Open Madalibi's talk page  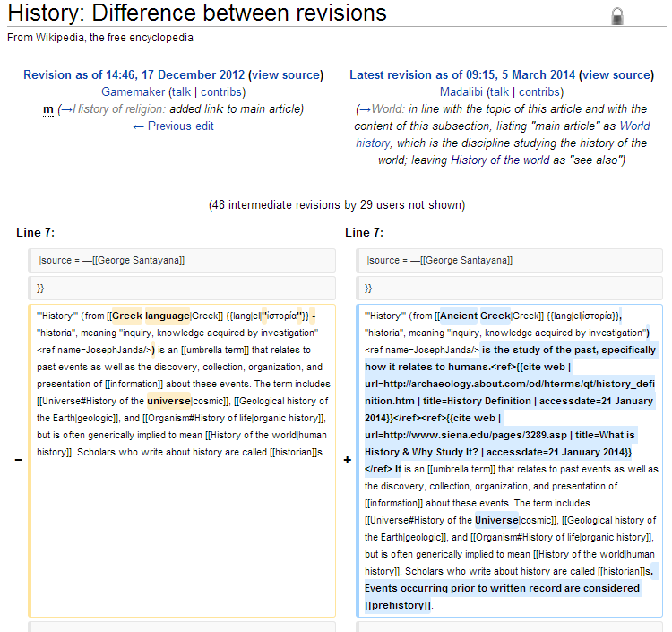point(499,91)
